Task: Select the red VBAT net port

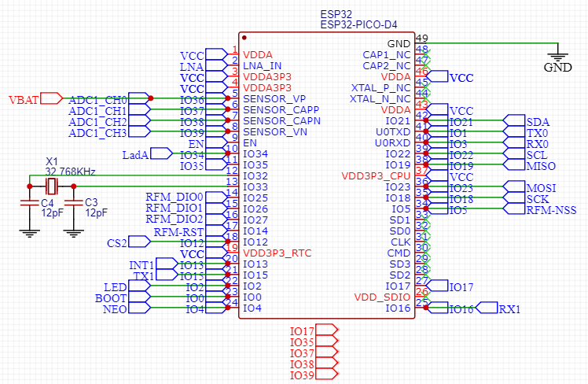Action: (x=51, y=98)
